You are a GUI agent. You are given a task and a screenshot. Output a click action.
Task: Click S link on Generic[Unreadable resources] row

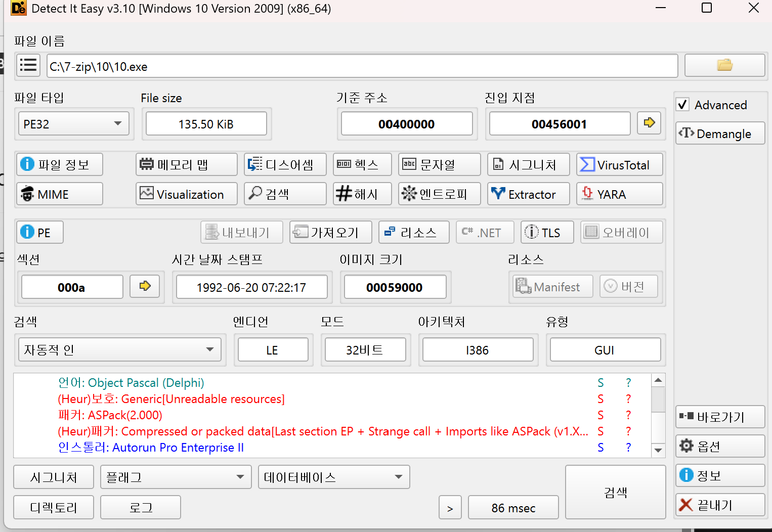pyautogui.click(x=601, y=399)
